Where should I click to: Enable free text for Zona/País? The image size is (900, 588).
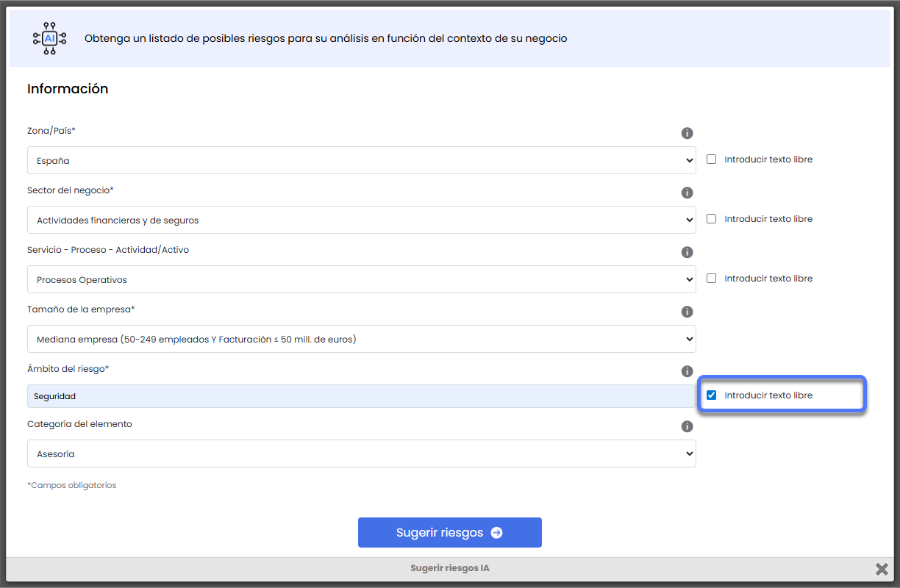point(711,159)
